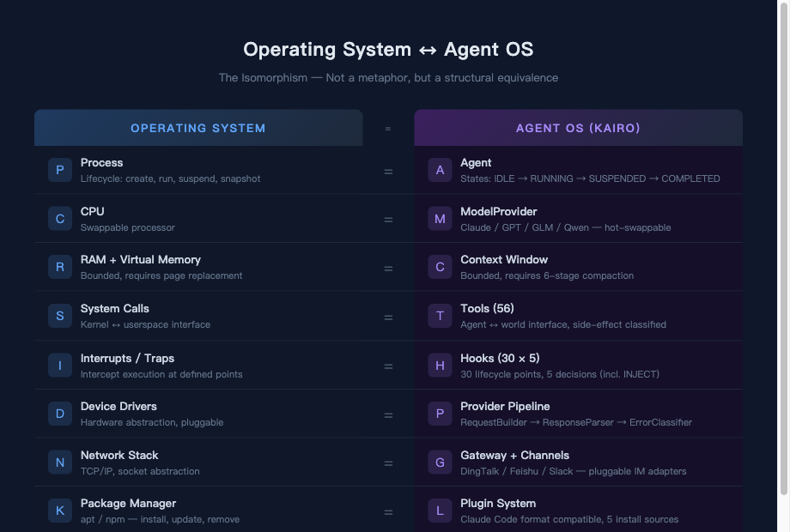Image resolution: width=790 pixels, height=532 pixels.
Task: Click the N icon for Network Stack
Action: tap(60, 462)
